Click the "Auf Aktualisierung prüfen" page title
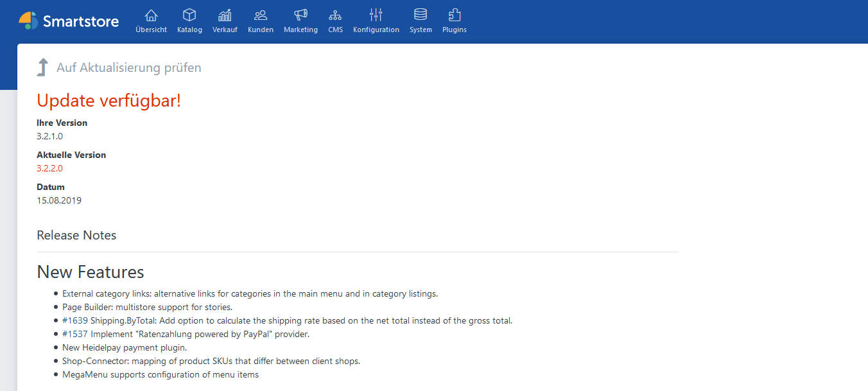 coord(129,67)
